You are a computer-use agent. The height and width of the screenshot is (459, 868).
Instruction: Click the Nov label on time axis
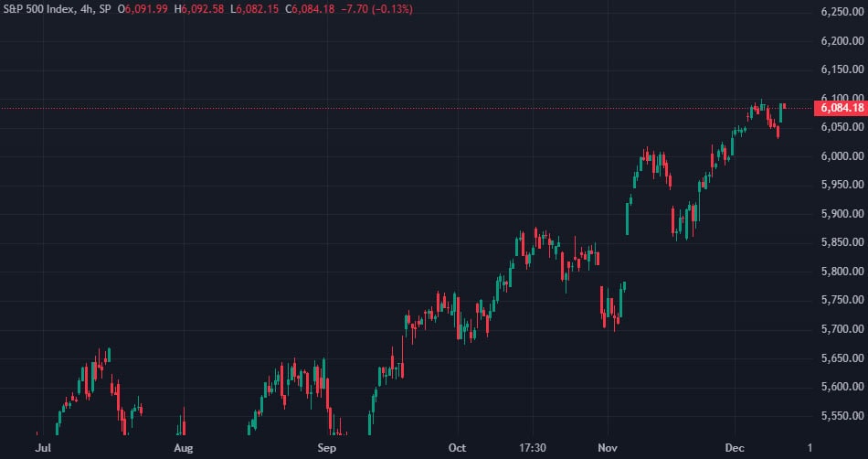click(608, 448)
